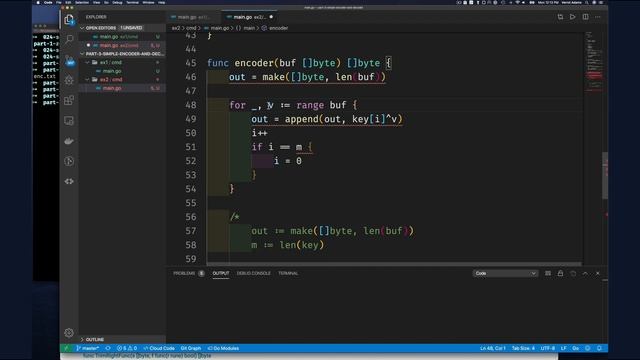Open the Extensions view
Viewport: 640px width, 360px height.
(x=69, y=100)
